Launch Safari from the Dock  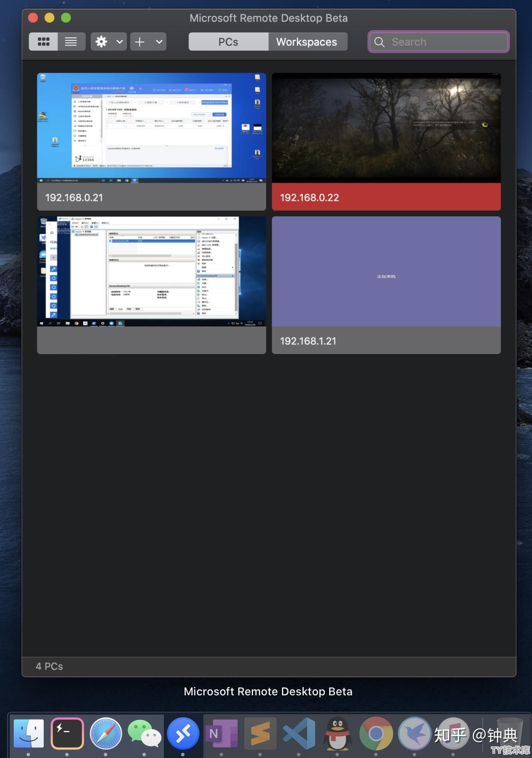tap(106, 734)
